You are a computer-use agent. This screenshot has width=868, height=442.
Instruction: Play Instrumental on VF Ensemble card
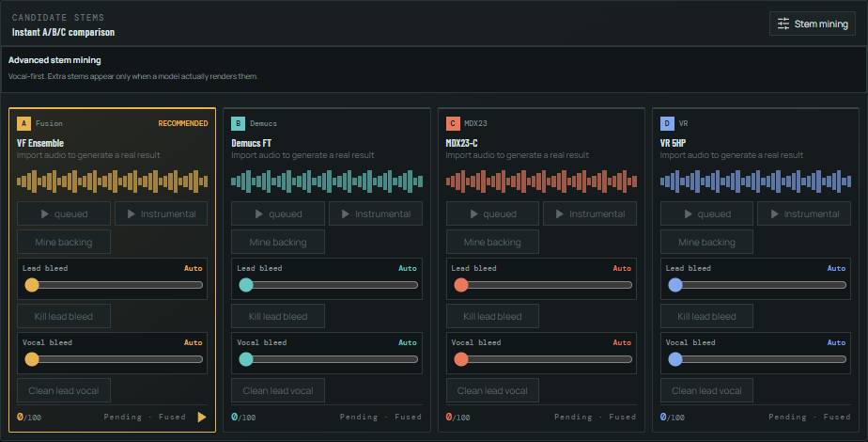tap(161, 213)
